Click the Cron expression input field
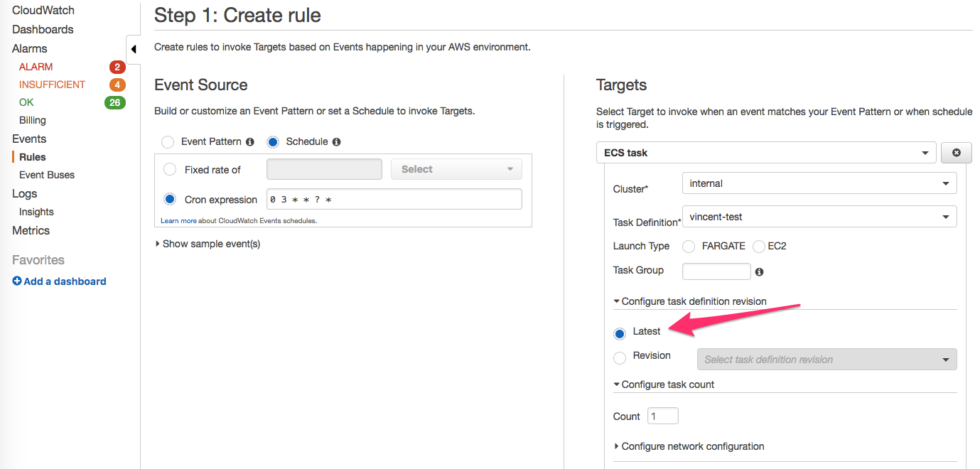The image size is (980, 469). tap(394, 200)
